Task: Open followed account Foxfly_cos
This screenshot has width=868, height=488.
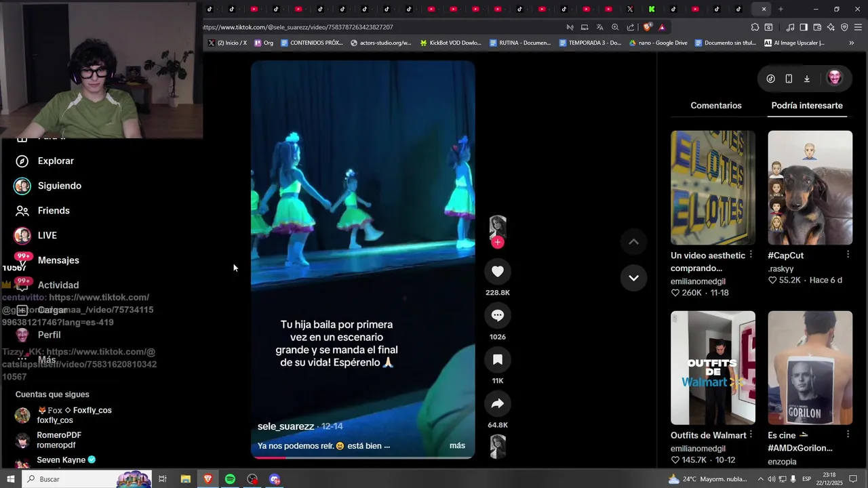Action: (64, 415)
